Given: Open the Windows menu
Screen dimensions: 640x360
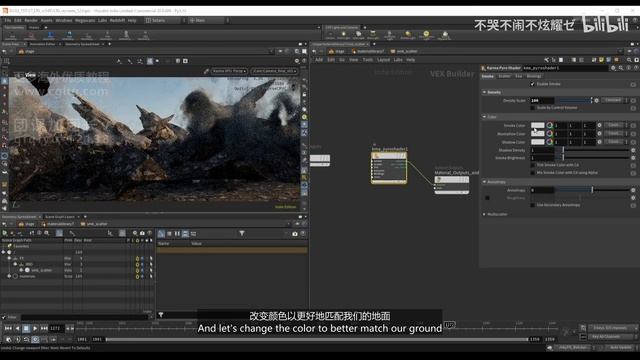Looking at the screenshot, I should click(x=64, y=20).
